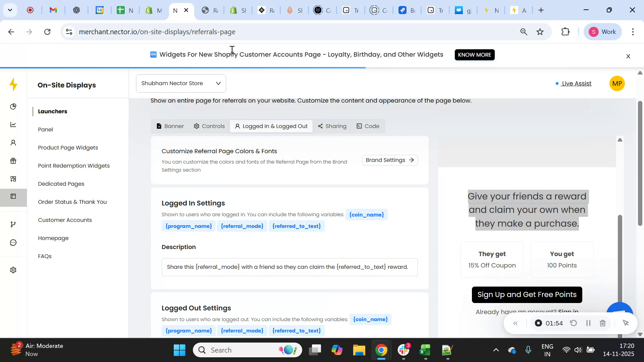Pause the screen recording
Viewport: 644px width, 362px height.
pyautogui.click(x=588, y=323)
